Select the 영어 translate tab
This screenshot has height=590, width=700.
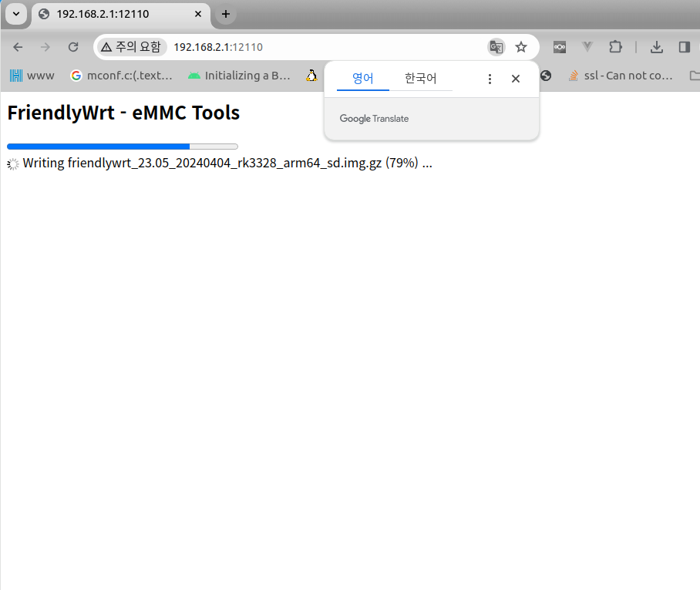tap(363, 79)
